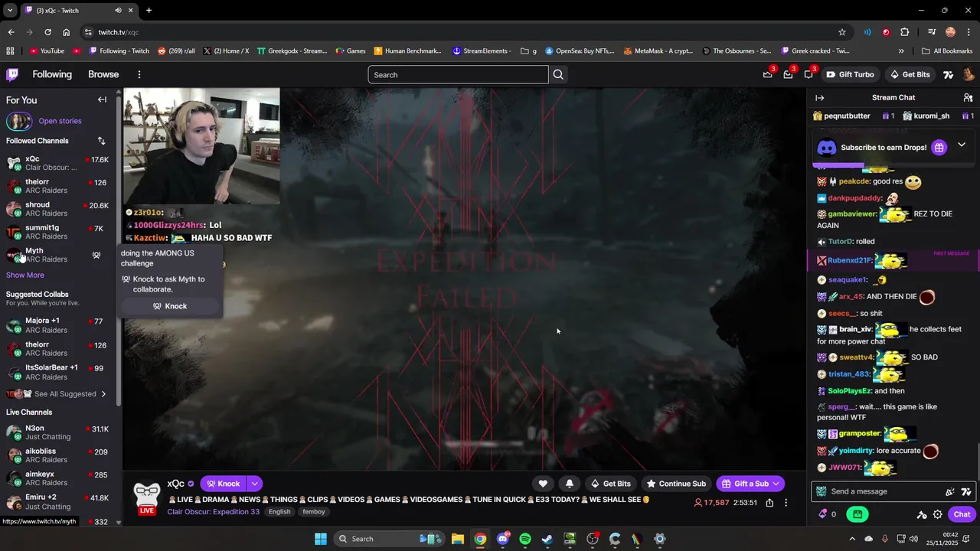980x551 pixels.
Task: Open the YouTube bookmark
Action: coord(47,51)
